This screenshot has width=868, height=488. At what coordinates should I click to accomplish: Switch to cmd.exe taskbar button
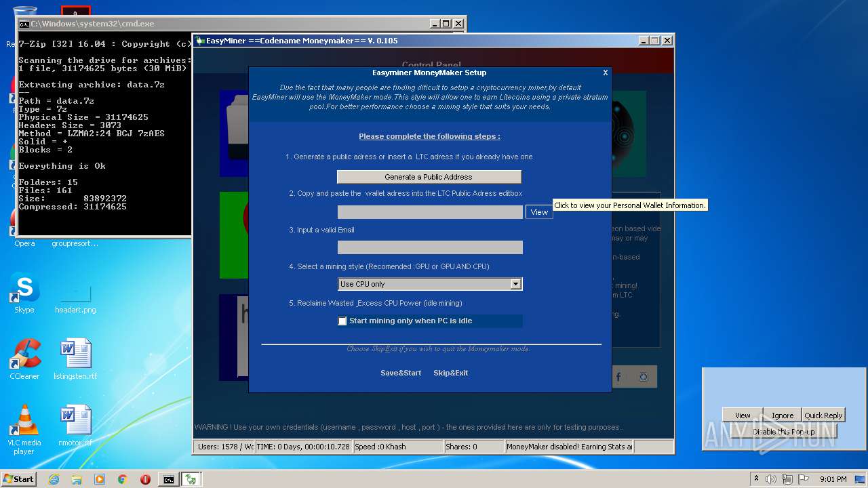(x=168, y=479)
